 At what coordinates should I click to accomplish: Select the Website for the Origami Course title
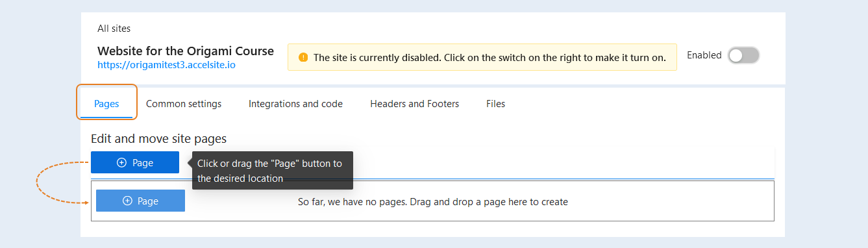tap(186, 51)
